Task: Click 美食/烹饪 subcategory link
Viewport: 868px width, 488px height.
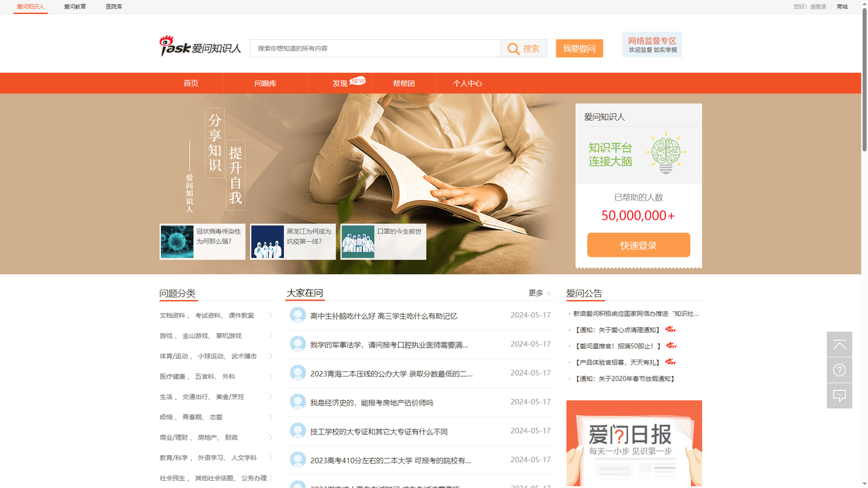Action: click(x=230, y=397)
